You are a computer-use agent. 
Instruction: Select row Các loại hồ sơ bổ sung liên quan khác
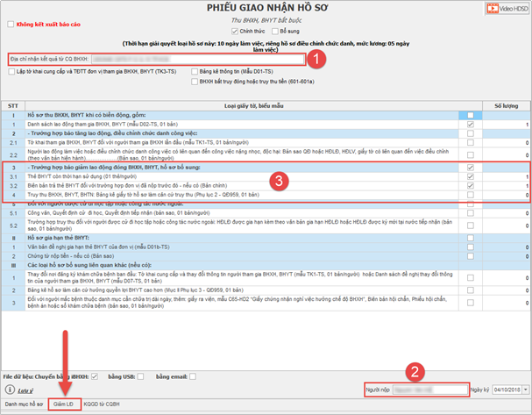pyautogui.click(x=266, y=265)
